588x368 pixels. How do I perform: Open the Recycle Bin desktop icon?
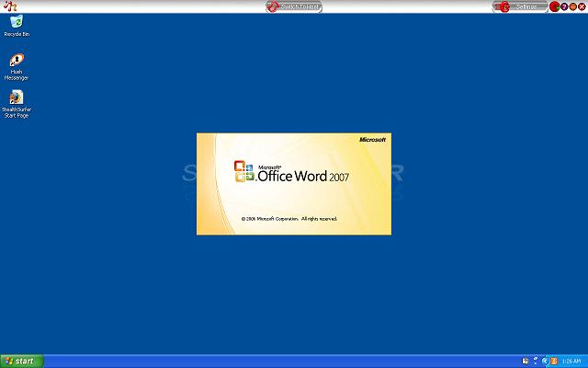tap(17, 25)
